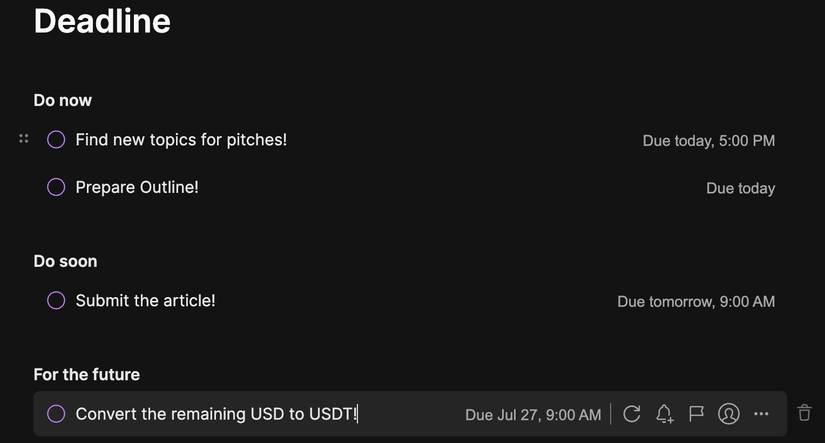
Task: Click the 'Due today' date on Prepare Outline
Action: [740, 188]
